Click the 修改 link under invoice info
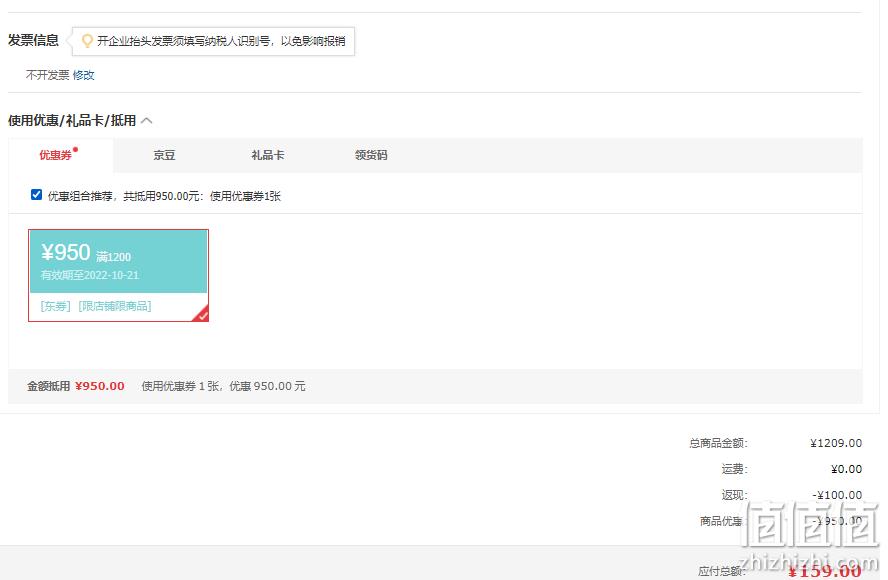The width and height of the screenshot is (888, 580). (83, 75)
